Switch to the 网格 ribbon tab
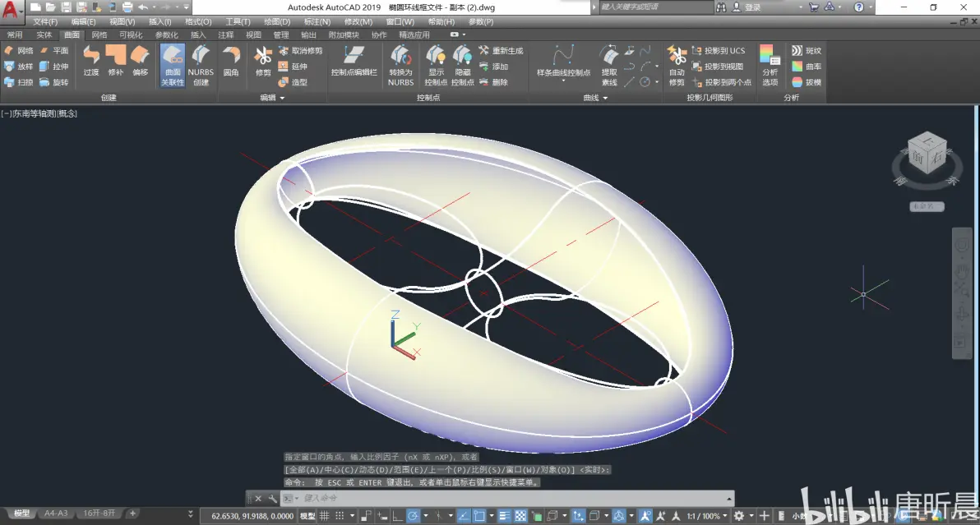Image resolution: width=980 pixels, height=525 pixels. coord(99,35)
